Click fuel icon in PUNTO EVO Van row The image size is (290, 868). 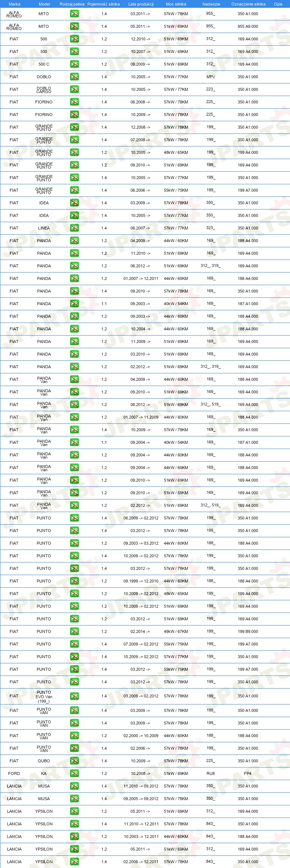74,696
